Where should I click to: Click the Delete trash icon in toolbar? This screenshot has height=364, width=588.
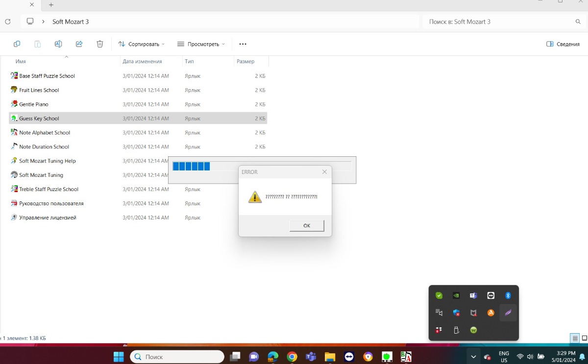point(100,44)
